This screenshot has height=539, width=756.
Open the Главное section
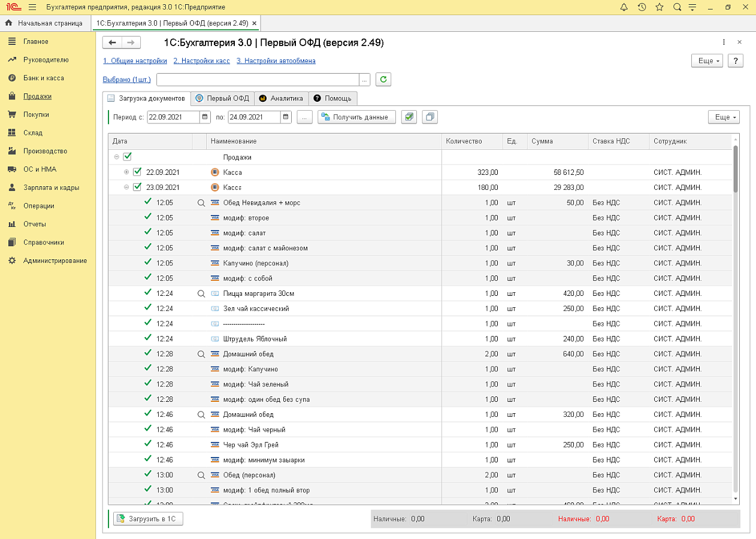[x=36, y=41]
